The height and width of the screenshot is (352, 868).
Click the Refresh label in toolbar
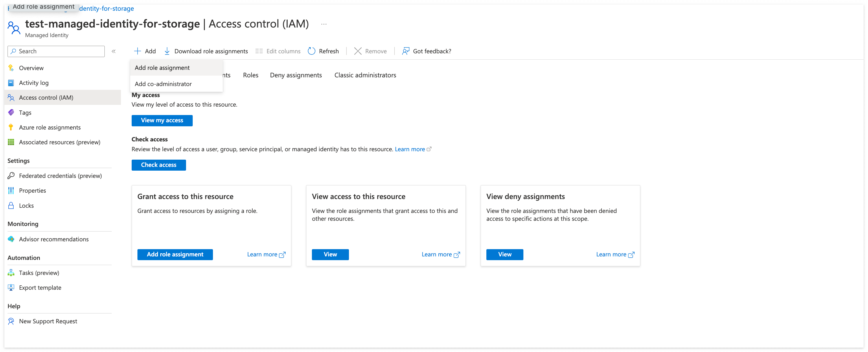[329, 51]
